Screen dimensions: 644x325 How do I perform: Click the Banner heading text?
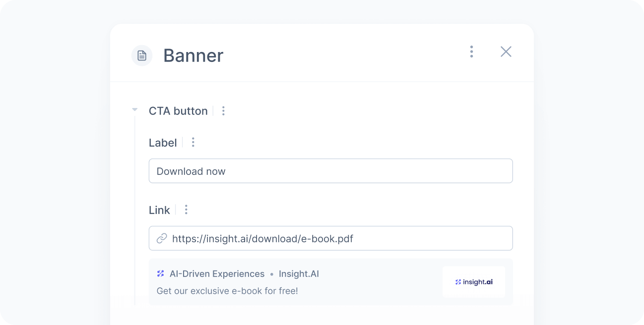coord(193,55)
